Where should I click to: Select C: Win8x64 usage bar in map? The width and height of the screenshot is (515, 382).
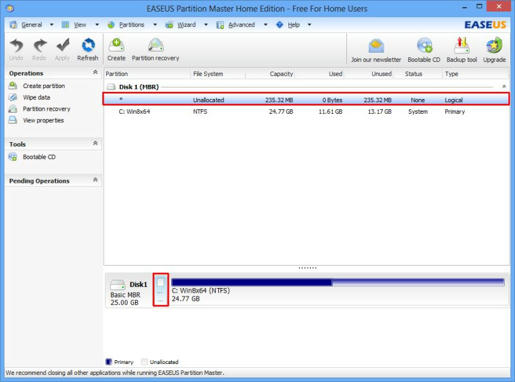click(x=338, y=282)
